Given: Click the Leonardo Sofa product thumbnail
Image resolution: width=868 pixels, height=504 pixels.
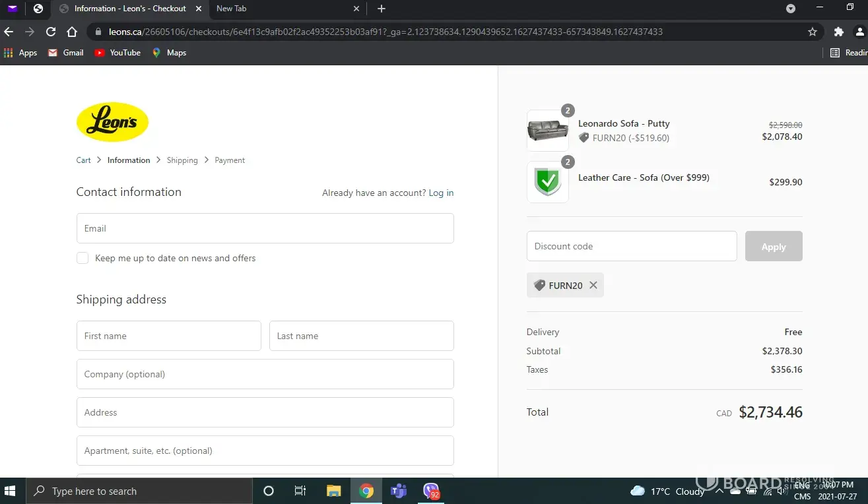Looking at the screenshot, I should click(x=547, y=131).
